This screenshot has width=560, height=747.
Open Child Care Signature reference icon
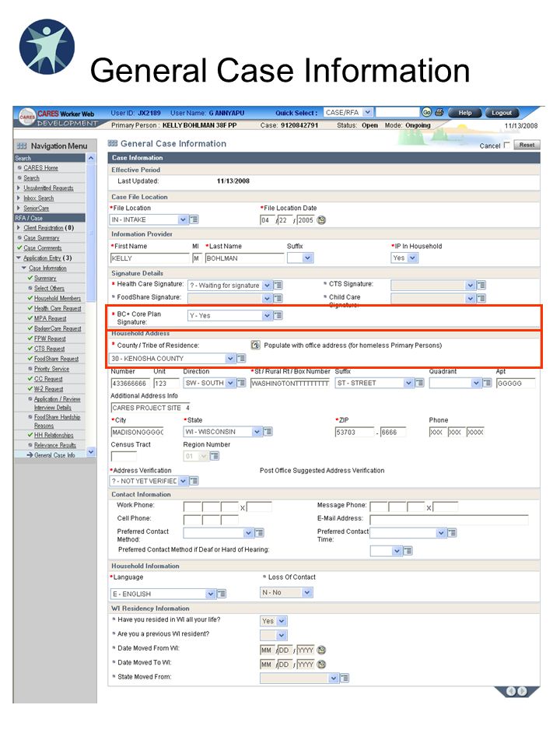481,298
